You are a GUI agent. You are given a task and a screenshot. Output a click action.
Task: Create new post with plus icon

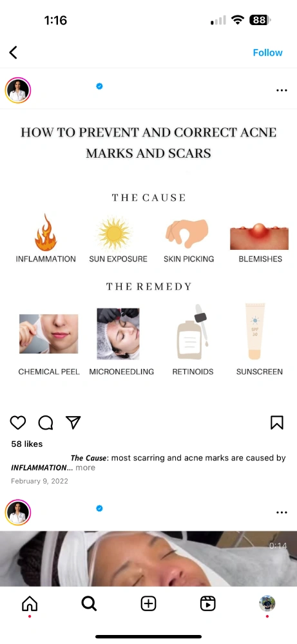point(148,603)
